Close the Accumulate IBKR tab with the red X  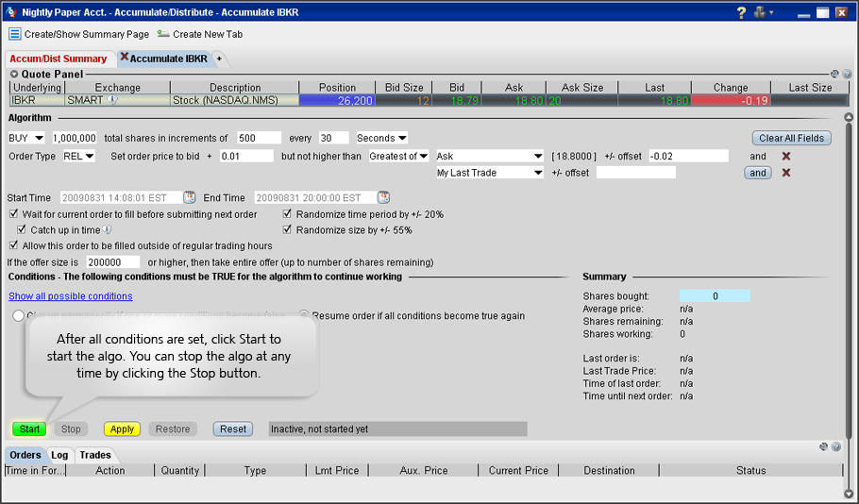tap(124, 59)
